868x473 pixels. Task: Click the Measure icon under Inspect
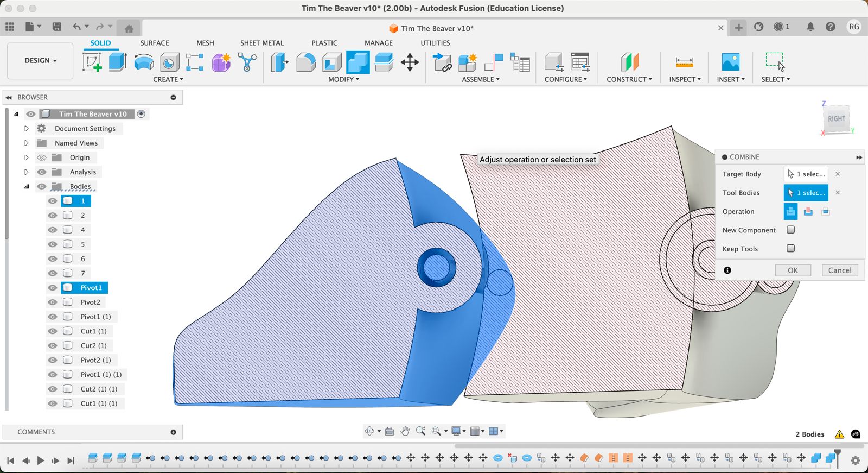tap(684, 62)
